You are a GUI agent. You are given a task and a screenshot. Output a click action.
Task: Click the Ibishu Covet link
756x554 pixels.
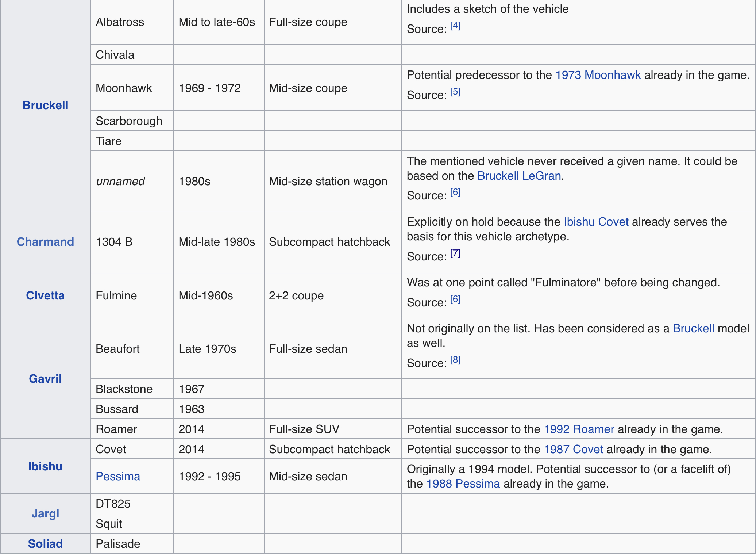[x=596, y=222]
